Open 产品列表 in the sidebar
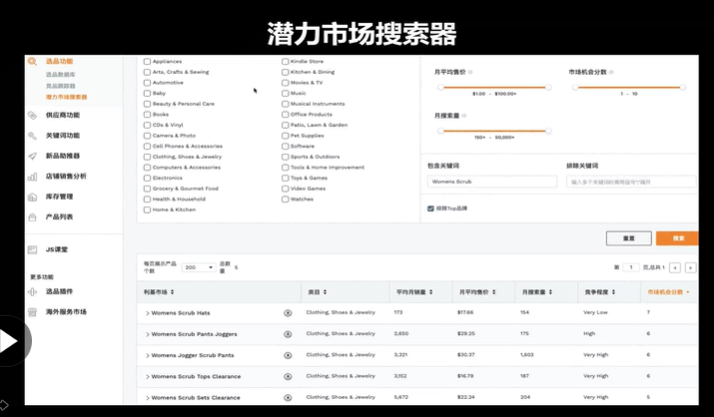This screenshot has width=714, height=417. [x=59, y=217]
